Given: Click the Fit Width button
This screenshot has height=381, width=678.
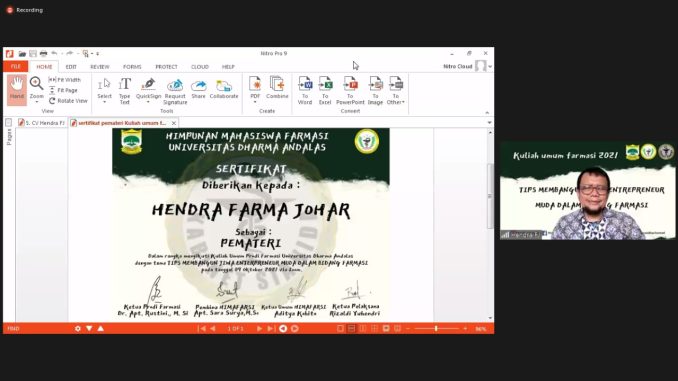Looking at the screenshot, I should (65, 80).
